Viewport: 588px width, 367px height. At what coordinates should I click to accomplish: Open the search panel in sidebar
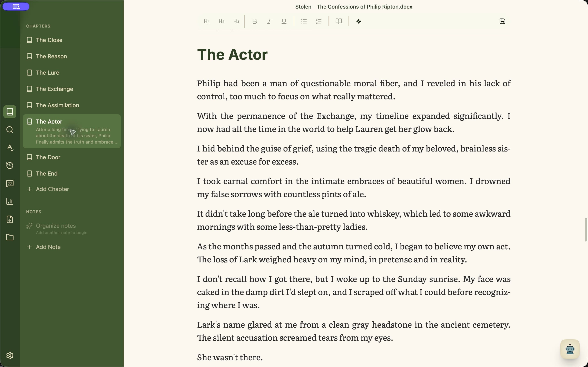[10, 130]
